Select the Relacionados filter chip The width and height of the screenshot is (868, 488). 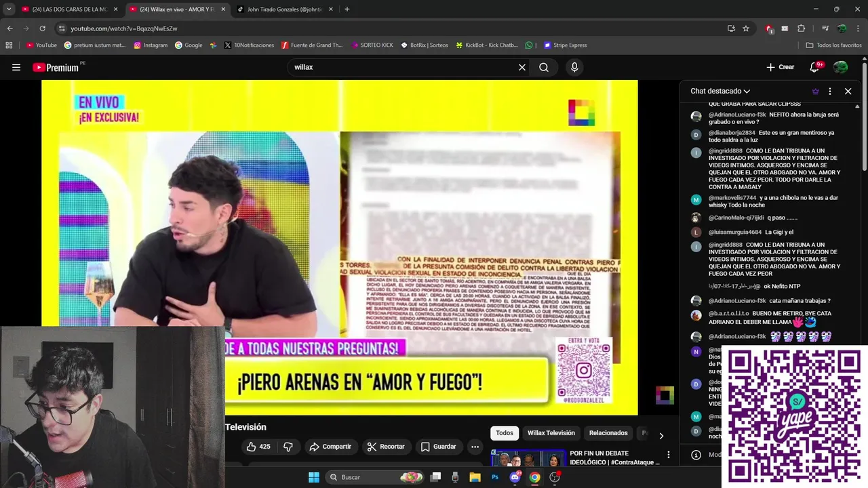[608, 433]
